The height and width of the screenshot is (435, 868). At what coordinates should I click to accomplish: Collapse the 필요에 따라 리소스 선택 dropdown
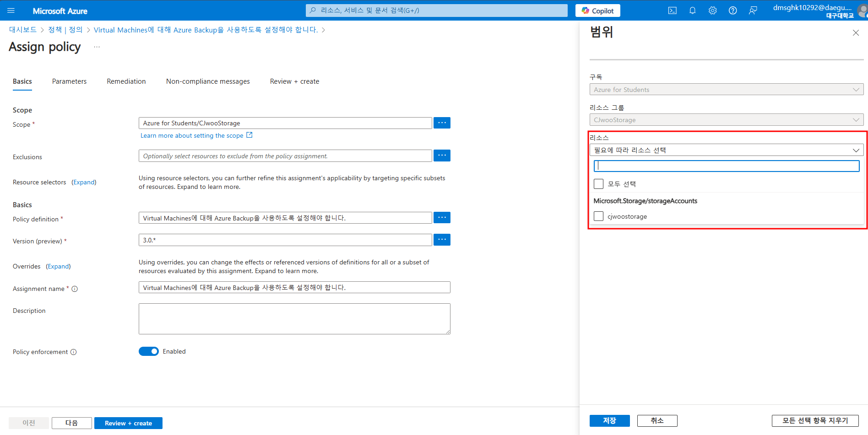pos(726,150)
